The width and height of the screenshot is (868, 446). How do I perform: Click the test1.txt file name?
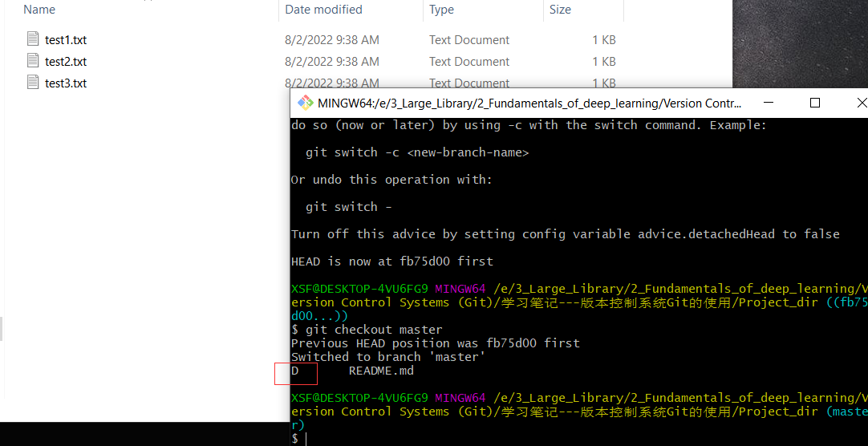pos(66,40)
